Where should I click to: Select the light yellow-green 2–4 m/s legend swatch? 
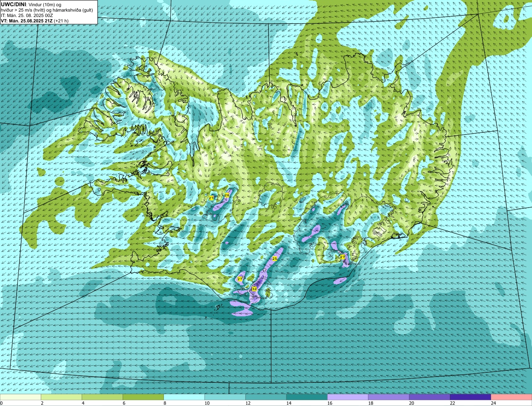coord(62,397)
